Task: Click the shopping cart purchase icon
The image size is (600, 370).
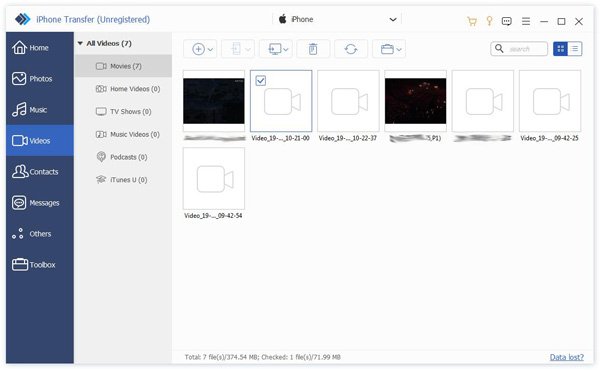Action: click(472, 21)
